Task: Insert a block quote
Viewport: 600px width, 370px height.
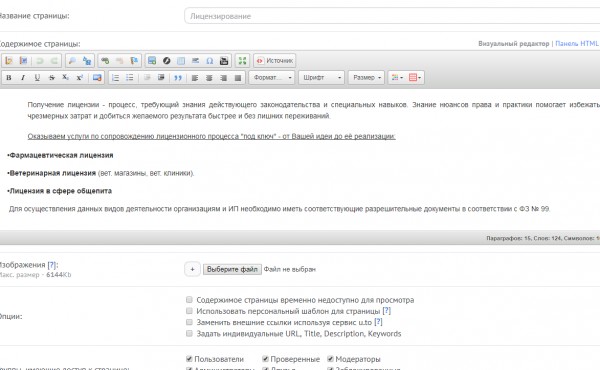Action: 178,78
